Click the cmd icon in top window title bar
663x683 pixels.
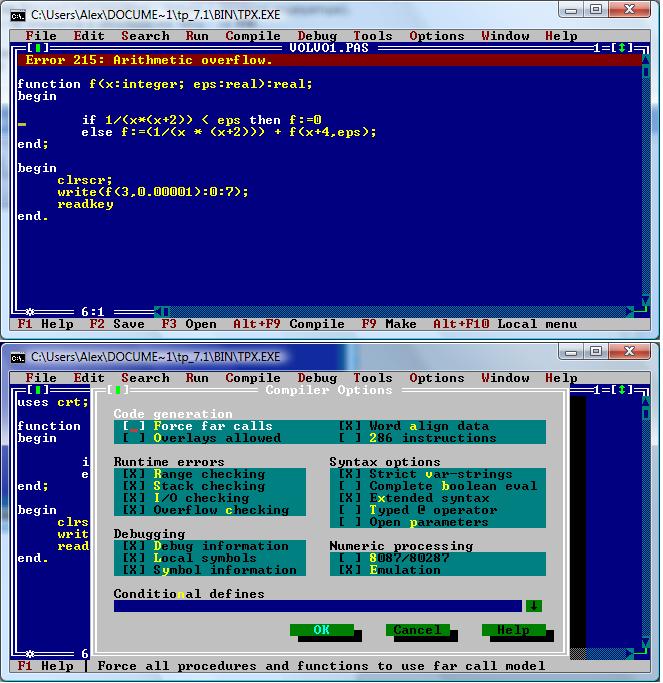click(x=17, y=13)
